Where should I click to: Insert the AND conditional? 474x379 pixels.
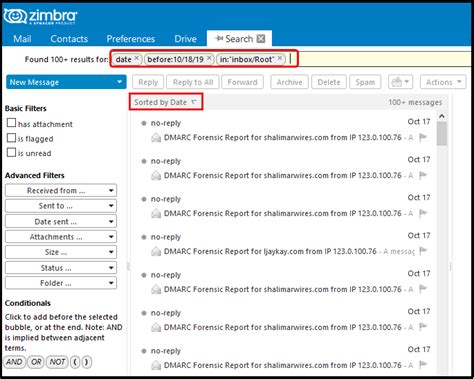[14, 362]
